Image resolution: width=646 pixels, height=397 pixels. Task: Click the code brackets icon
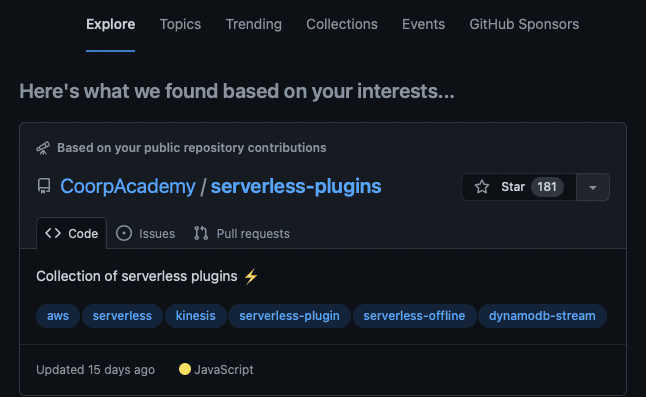(53, 234)
